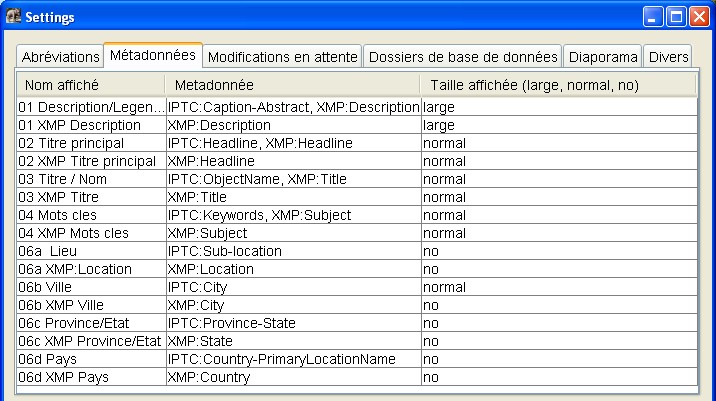The height and width of the screenshot is (401, 716).
Task: Click size value for 01 XMP Description
Action: [559, 125]
